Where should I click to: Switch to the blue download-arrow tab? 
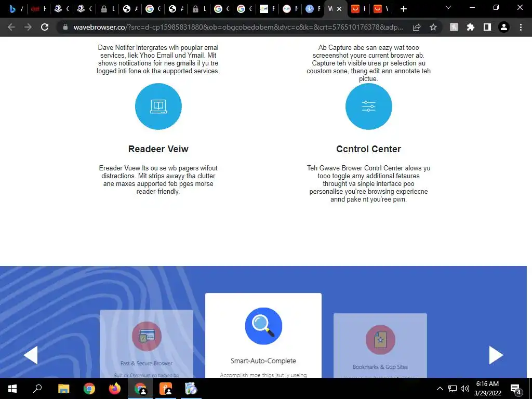pyautogui.click(x=313, y=9)
